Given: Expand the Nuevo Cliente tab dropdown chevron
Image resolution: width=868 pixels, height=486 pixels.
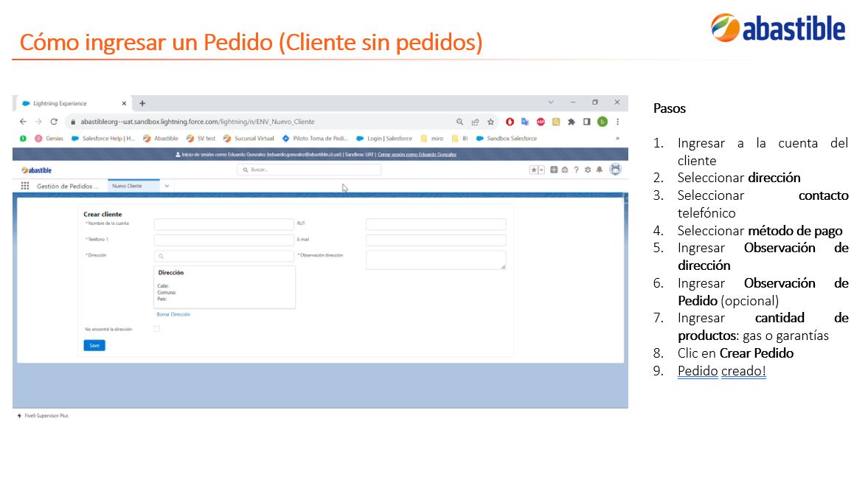Looking at the screenshot, I should click(x=167, y=186).
